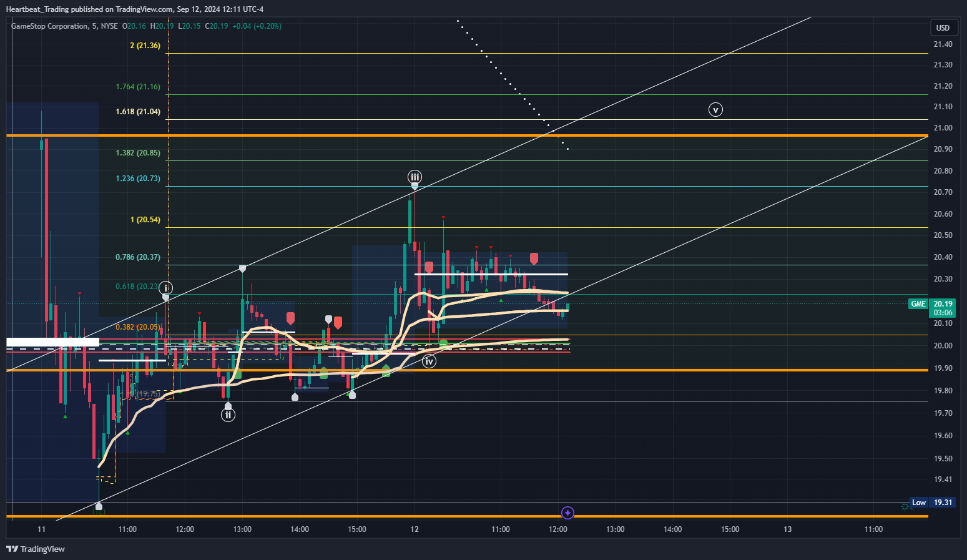Click the 14:00 label left of 15:00 and 12
The width and height of the screenshot is (967, 560).
(x=300, y=529)
